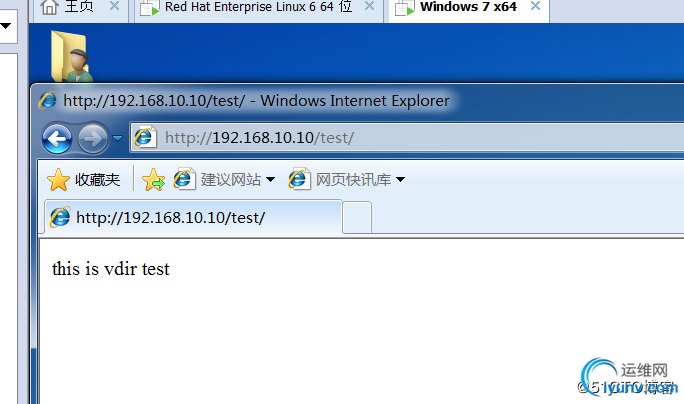The width and height of the screenshot is (684, 404).
Task: Open the 收藏夹 favorites star button
Action: (x=83, y=180)
